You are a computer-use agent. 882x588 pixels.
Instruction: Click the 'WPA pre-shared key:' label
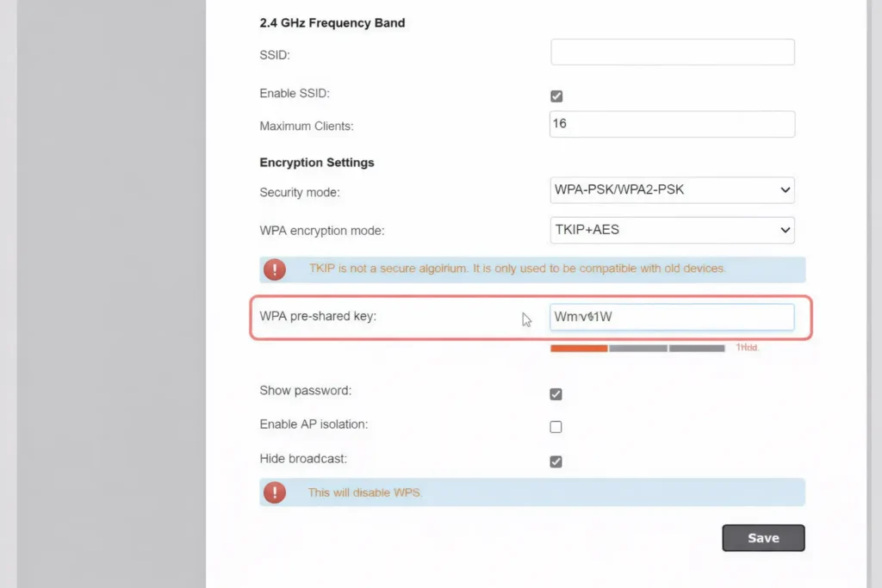coord(318,316)
